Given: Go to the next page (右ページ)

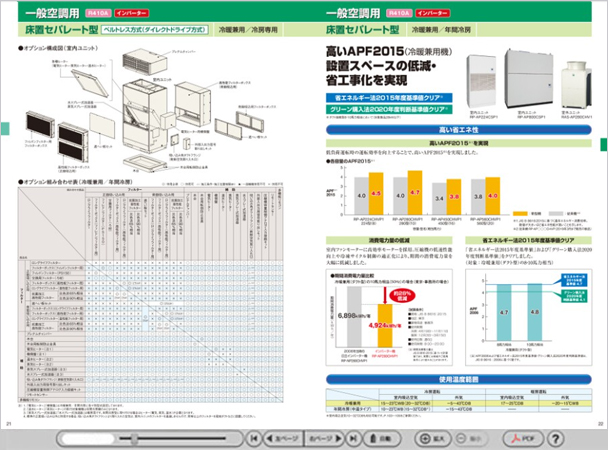Looking at the screenshot, I should tap(325, 438).
